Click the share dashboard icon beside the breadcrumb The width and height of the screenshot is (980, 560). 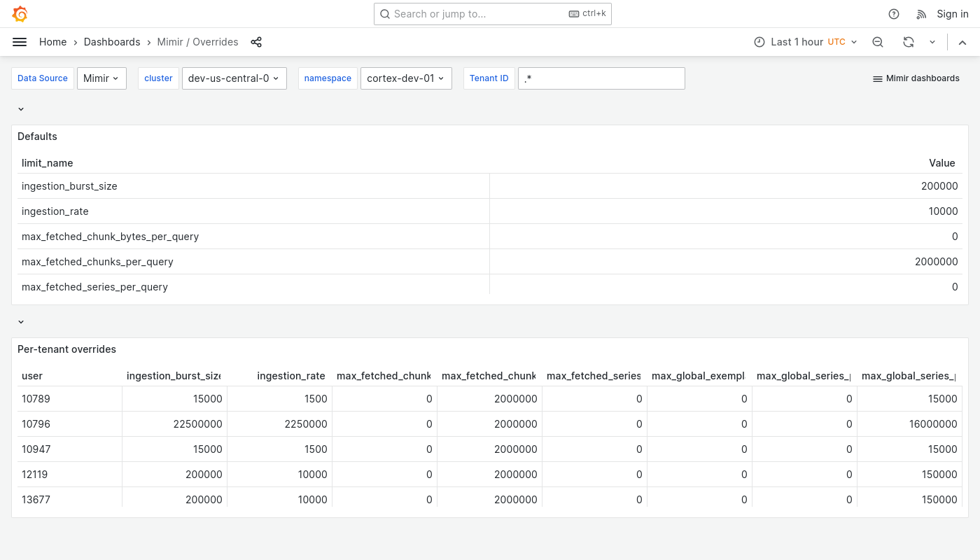tap(256, 42)
